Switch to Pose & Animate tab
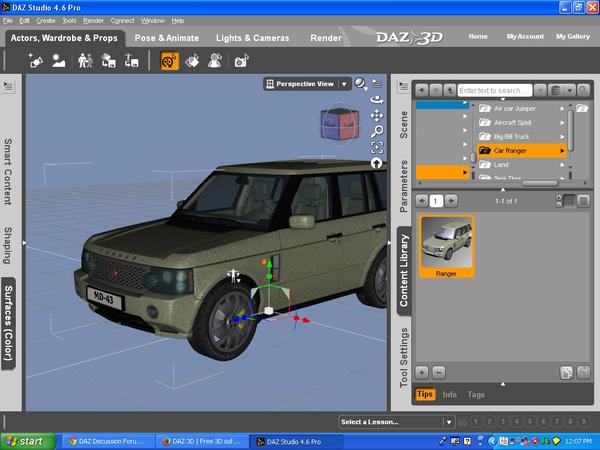 point(166,38)
